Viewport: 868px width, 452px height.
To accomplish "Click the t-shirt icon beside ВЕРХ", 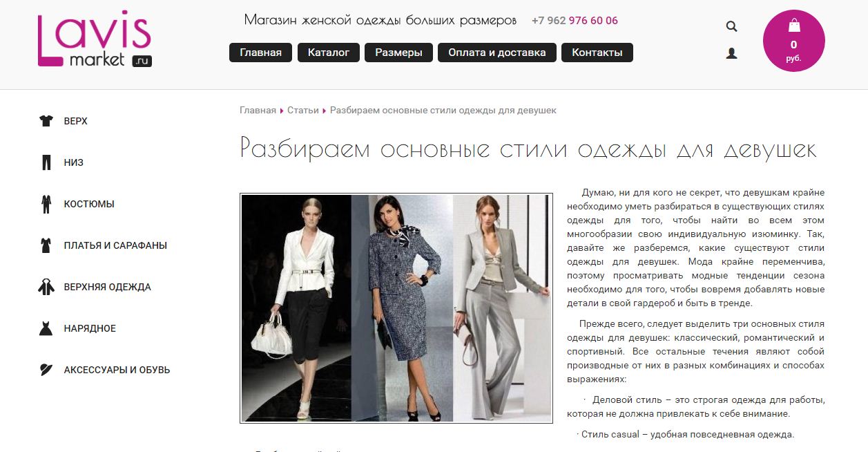I will point(46,121).
